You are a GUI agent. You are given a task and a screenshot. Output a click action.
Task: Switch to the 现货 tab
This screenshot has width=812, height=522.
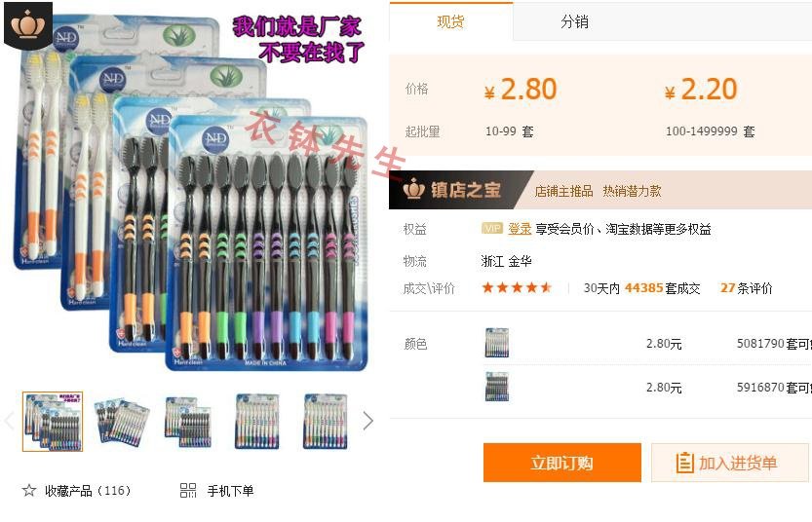[x=450, y=21]
